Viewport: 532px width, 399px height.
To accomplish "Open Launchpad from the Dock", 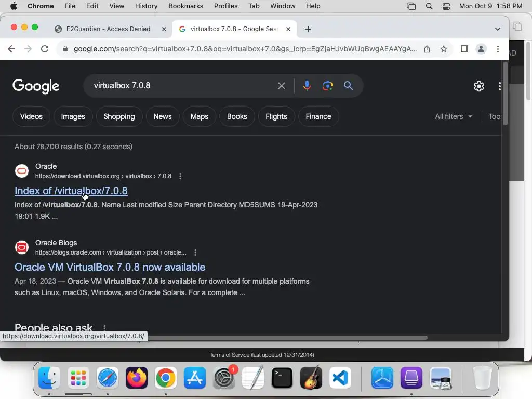I will tap(78, 378).
